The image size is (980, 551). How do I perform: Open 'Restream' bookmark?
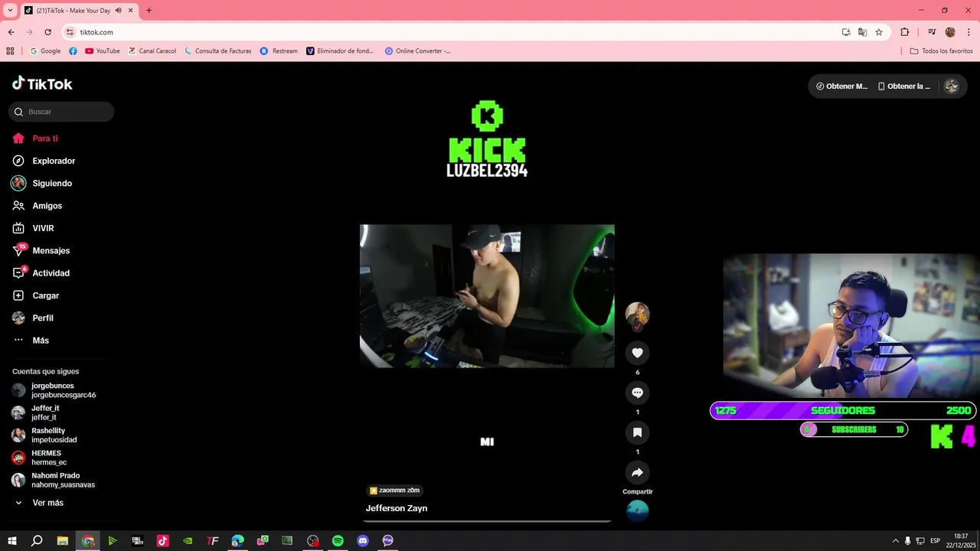click(x=279, y=51)
